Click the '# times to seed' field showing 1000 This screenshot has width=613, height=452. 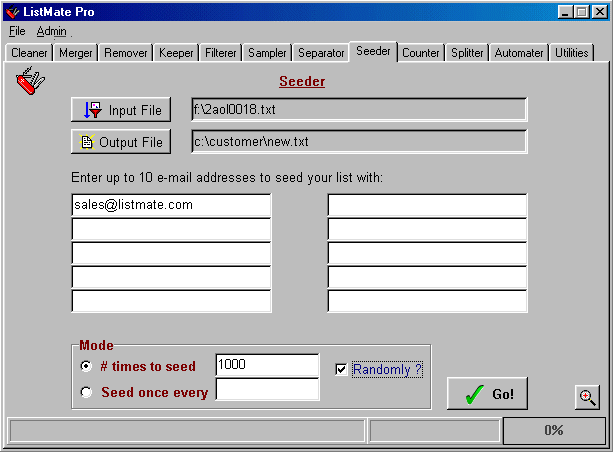click(x=267, y=365)
